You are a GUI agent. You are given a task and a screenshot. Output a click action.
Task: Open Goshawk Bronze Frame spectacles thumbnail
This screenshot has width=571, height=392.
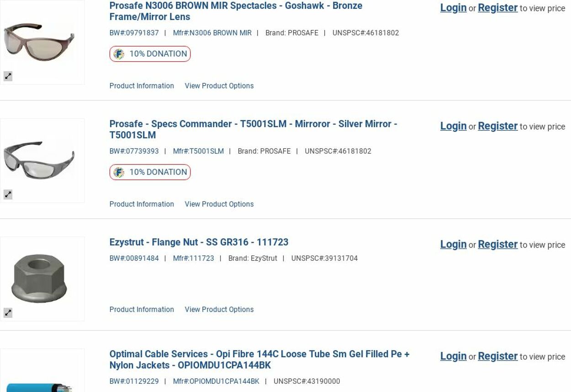39,41
